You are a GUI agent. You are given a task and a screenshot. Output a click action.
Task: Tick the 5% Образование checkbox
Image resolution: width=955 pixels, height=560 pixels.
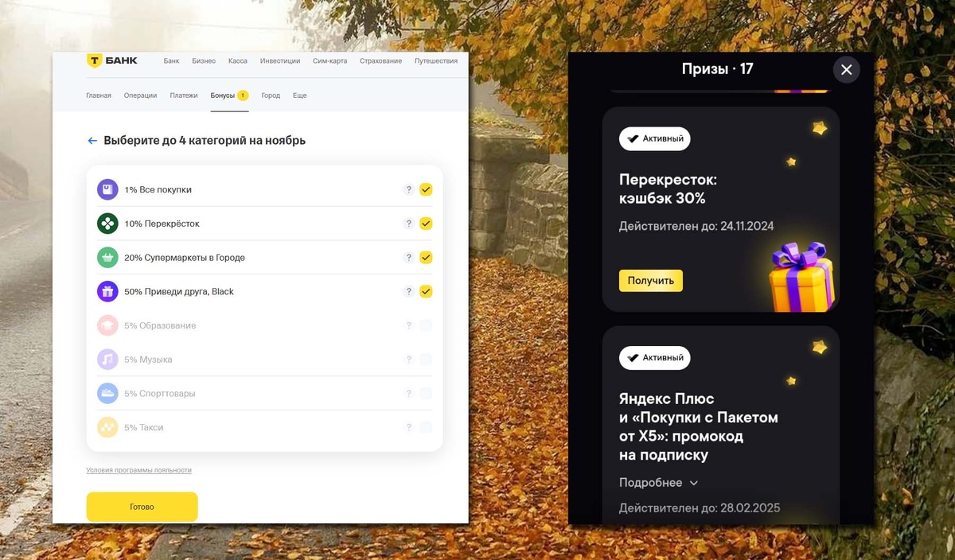pyautogui.click(x=426, y=325)
